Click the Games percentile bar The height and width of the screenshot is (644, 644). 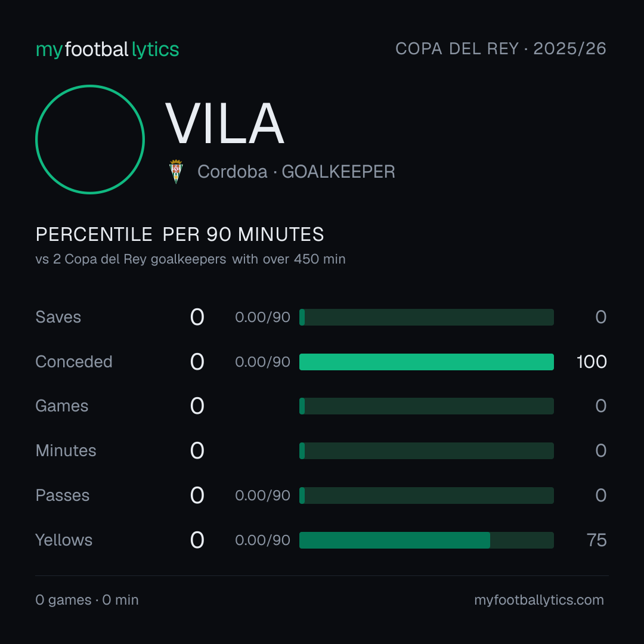click(426, 406)
